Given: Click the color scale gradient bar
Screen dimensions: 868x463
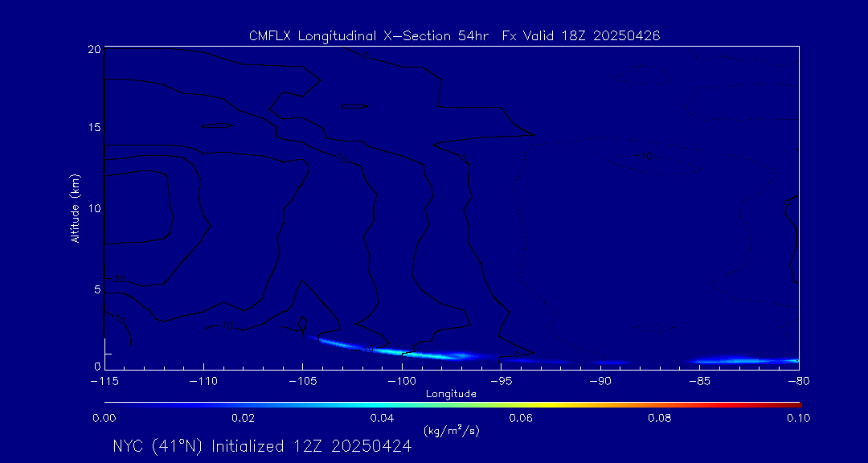Looking at the screenshot, I should [x=452, y=405].
